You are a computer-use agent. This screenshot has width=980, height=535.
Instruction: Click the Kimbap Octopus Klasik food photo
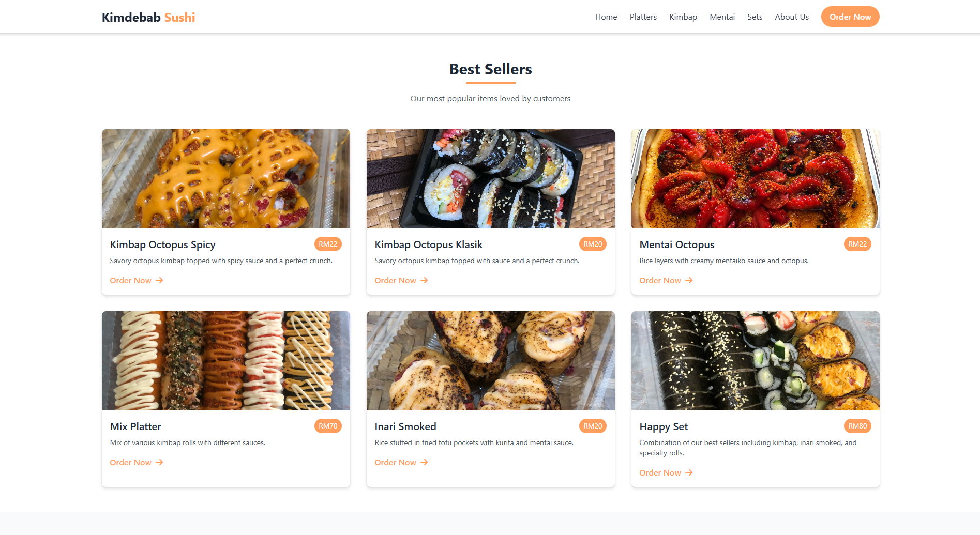(x=490, y=179)
